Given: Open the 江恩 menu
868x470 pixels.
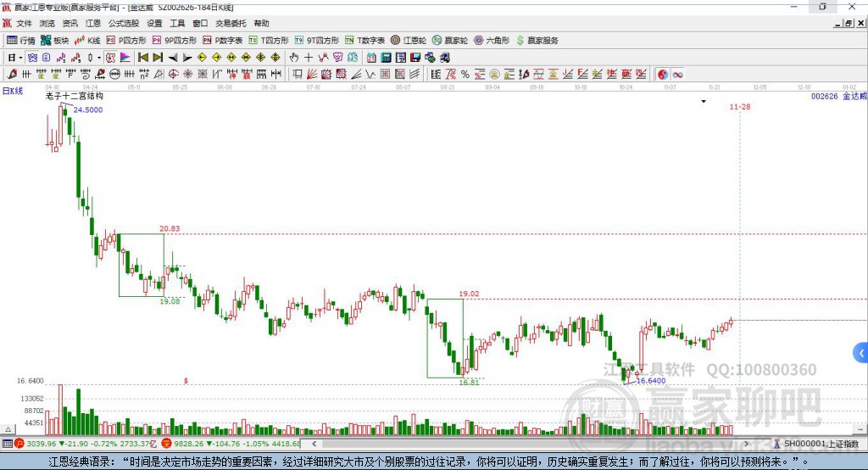Looking at the screenshot, I should (93, 23).
